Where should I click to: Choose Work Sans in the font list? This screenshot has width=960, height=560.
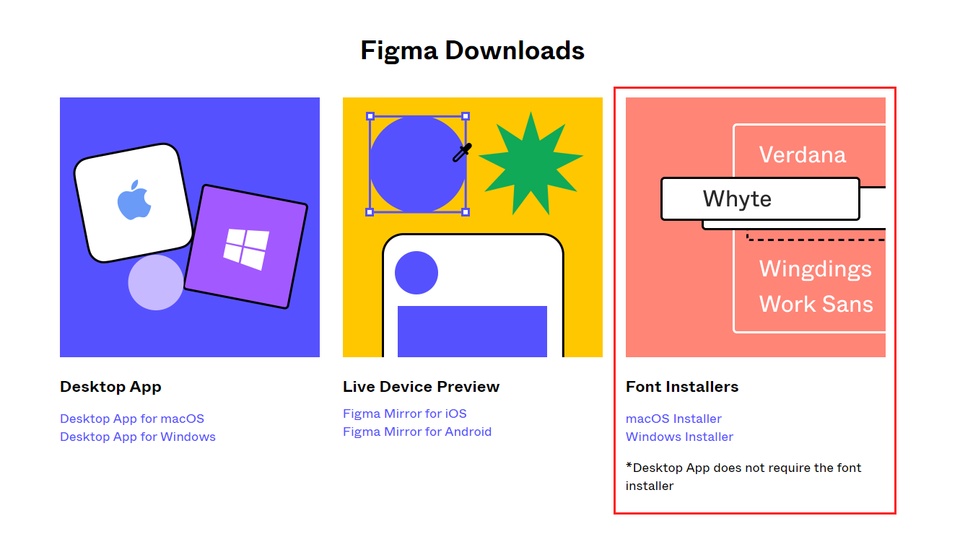(816, 304)
